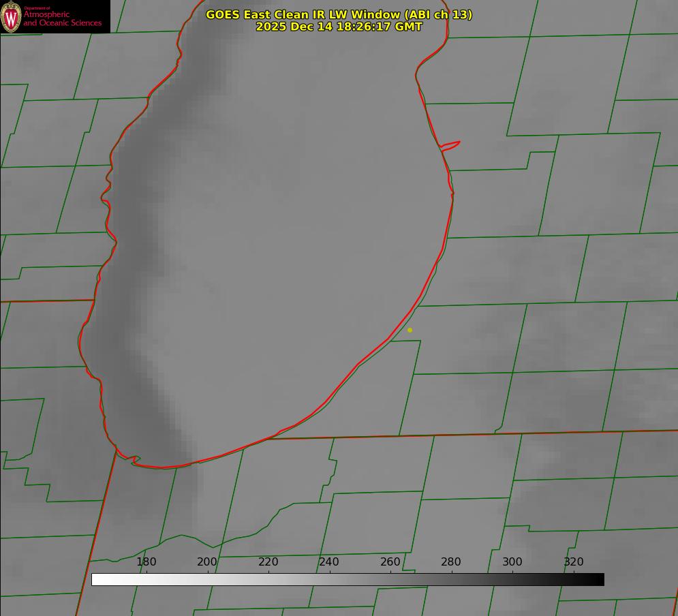Image resolution: width=678 pixels, height=616 pixels.
Task: Pick the 240 colorbar tick label
Action: pos(329,562)
